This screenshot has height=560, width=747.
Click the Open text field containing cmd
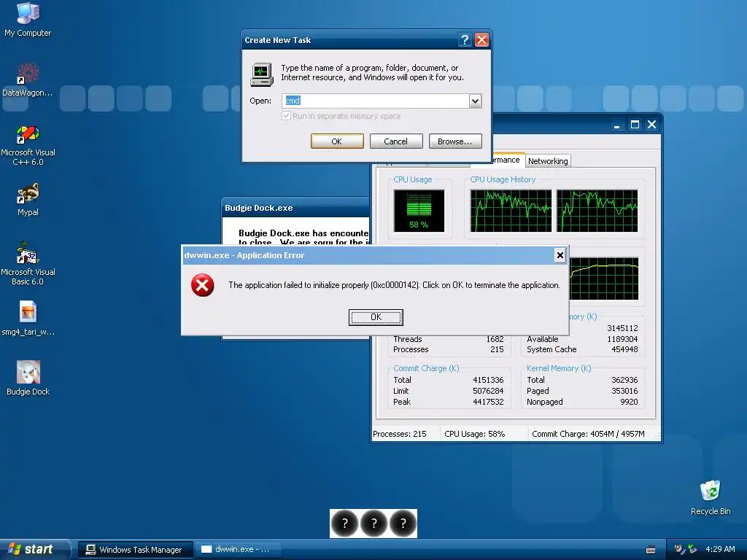[376, 101]
